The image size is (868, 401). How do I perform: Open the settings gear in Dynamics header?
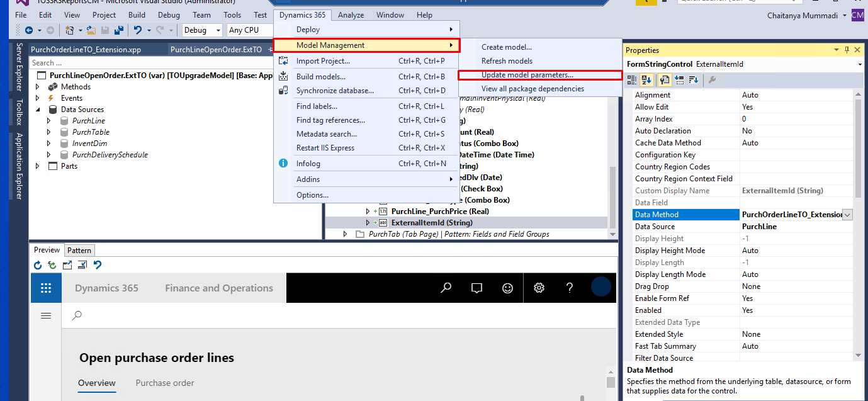click(539, 288)
